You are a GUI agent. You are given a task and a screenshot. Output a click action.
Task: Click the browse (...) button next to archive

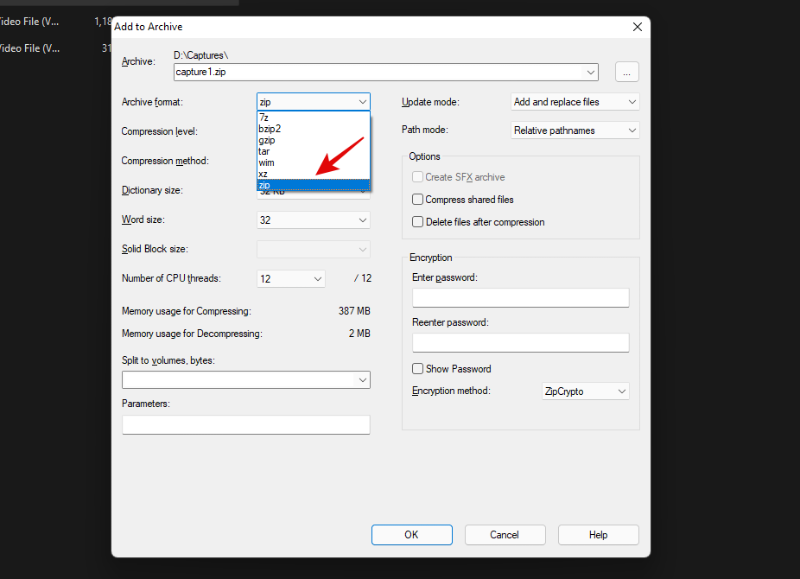click(627, 72)
